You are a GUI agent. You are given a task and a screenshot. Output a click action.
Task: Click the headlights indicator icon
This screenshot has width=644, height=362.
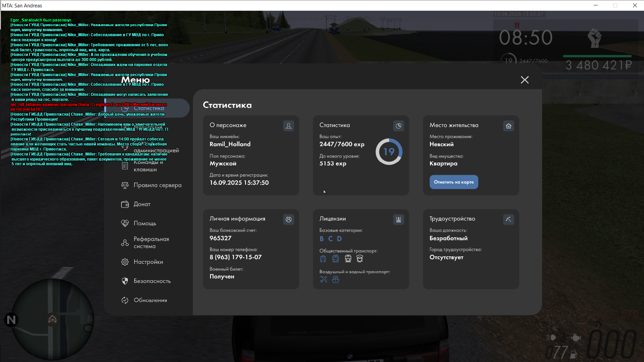coord(551,338)
